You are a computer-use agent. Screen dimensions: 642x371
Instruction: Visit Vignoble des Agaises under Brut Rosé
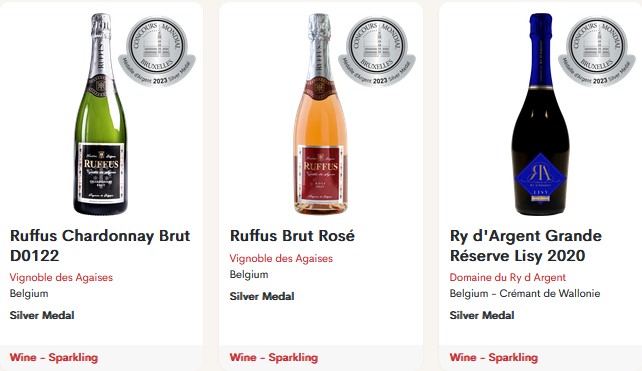click(281, 258)
